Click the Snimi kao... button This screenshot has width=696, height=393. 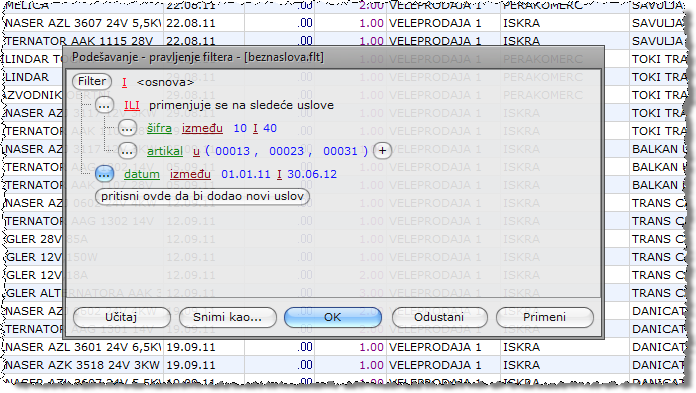click(x=227, y=318)
